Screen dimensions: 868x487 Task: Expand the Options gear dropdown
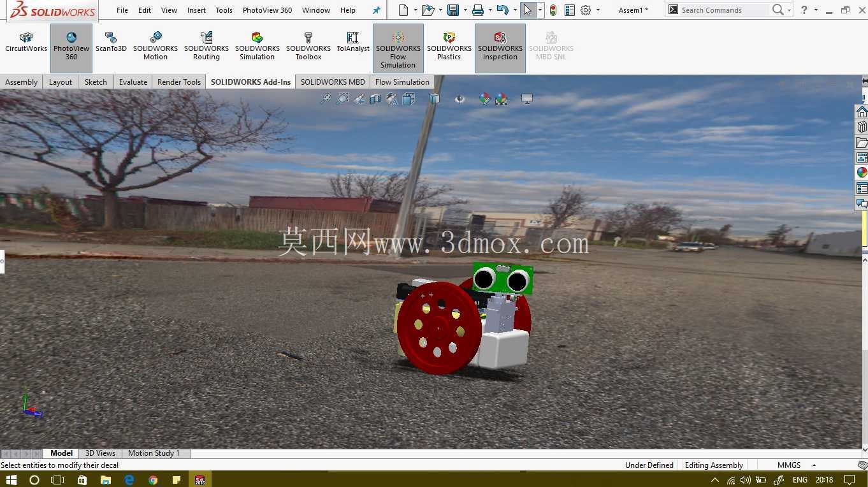[x=598, y=10]
